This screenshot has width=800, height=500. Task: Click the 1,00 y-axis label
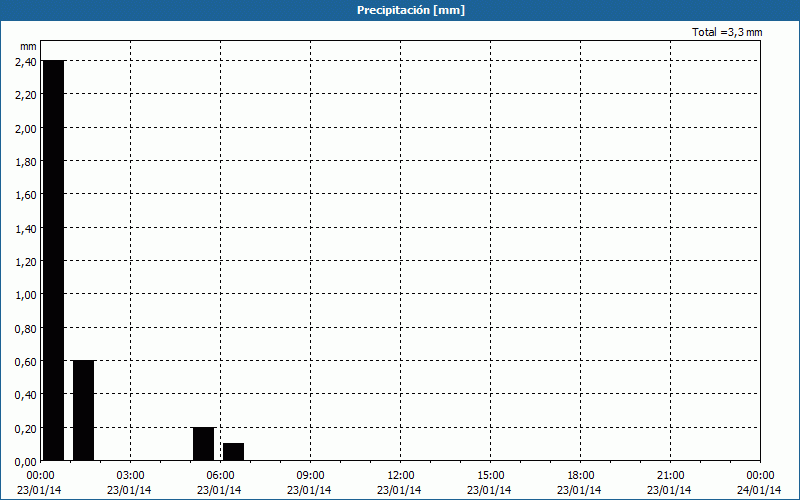(x=26, y=294)
